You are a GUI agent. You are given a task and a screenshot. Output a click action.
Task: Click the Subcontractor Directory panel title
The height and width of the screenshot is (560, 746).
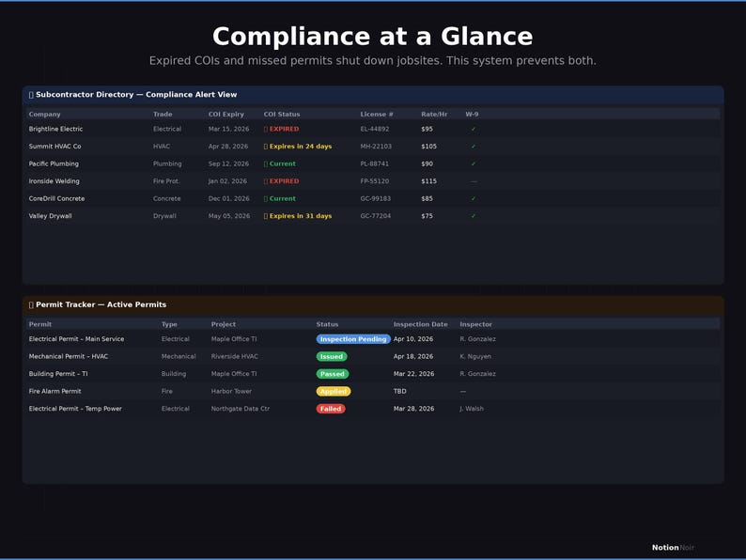point(132,95)
